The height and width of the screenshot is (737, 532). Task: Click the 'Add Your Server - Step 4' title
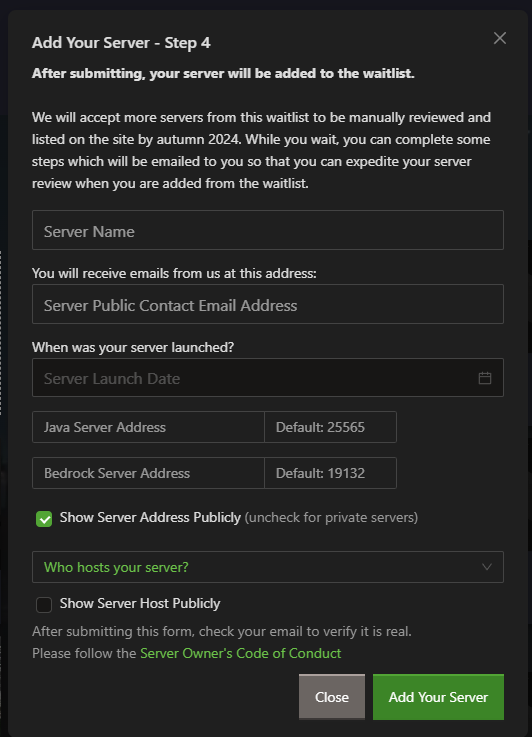(121, 43)
